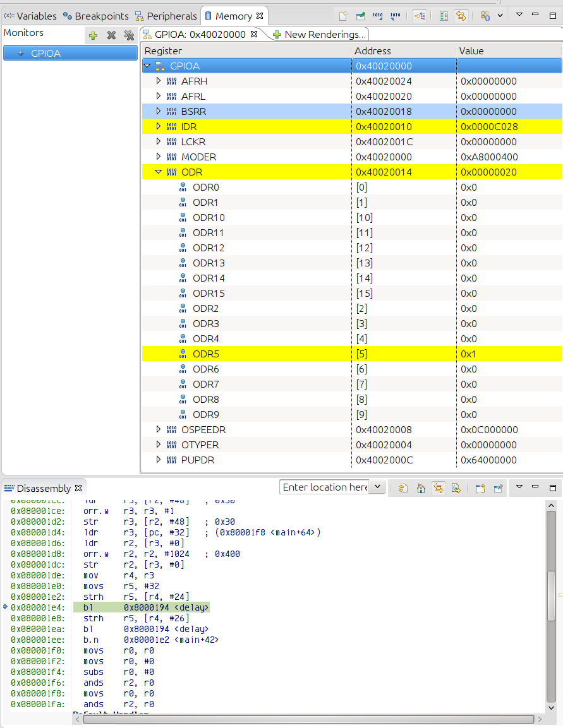This screenshot has width=563, height=728.
Task: Click the Switch Memory Monitor icon
Action: [485, 16]
